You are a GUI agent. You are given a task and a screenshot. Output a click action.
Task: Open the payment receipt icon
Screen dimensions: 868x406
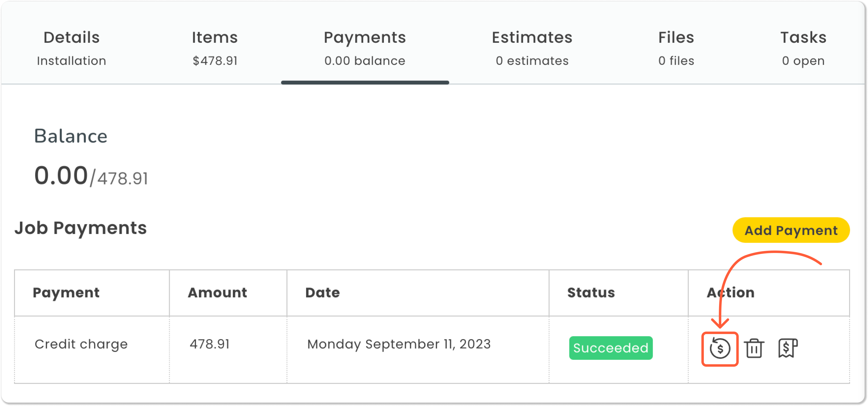[x=788, y=348]
